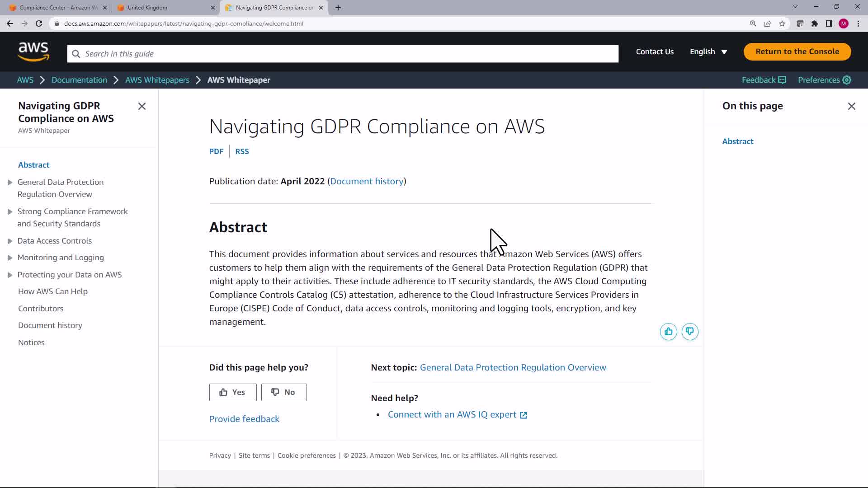Viewport: 868px width, 488px height.
Task: Open the Document history link
Action: 367,181
